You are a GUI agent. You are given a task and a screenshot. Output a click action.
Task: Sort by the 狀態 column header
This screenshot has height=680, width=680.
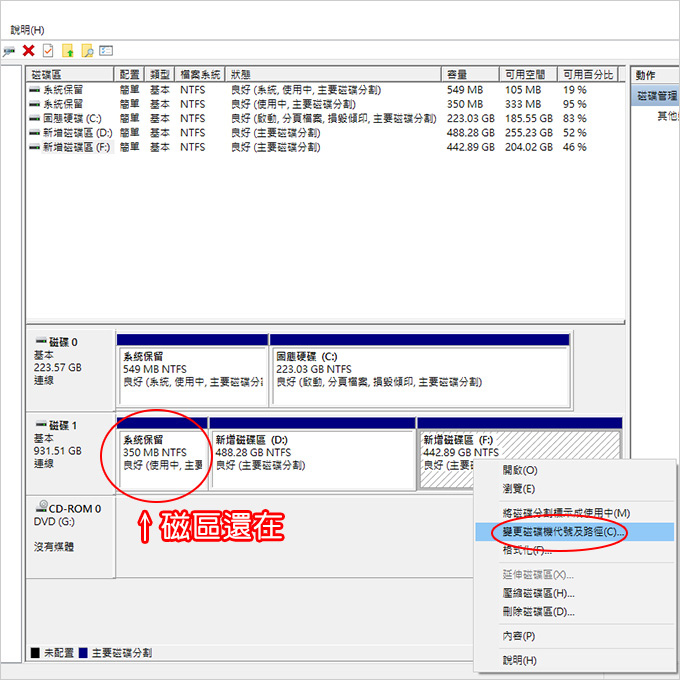[333, 75]
